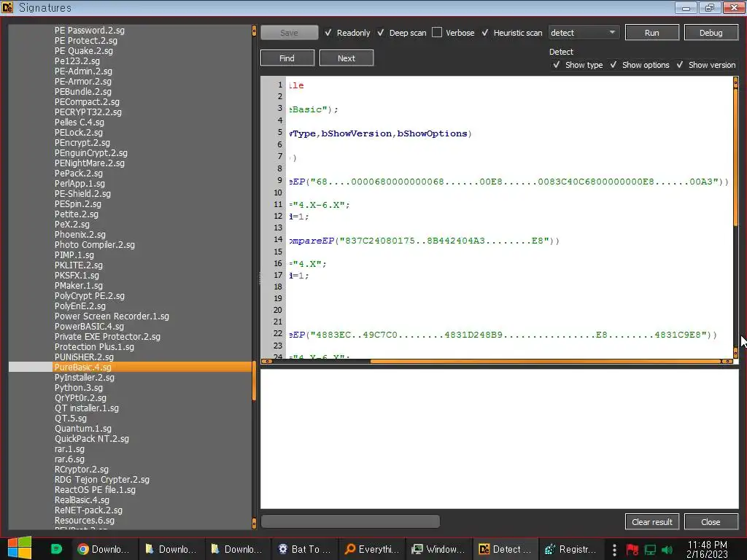Select PECompact.2.sg signature
Screen dimensions: 747x560
[87, 102]
